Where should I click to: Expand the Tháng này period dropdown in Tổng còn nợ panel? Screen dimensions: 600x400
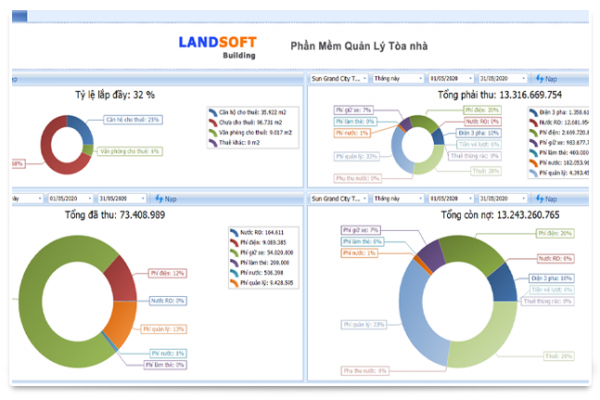point(396,198)
